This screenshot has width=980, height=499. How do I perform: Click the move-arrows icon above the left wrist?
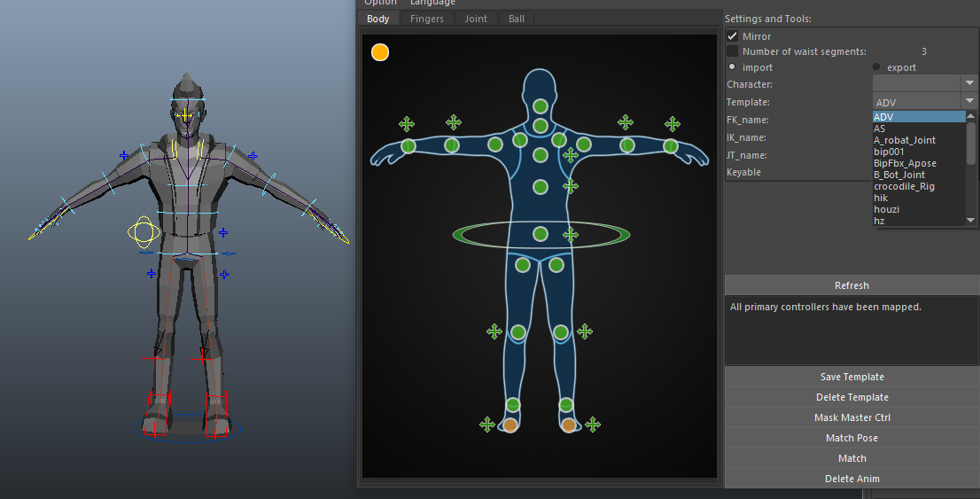(407, 124)
